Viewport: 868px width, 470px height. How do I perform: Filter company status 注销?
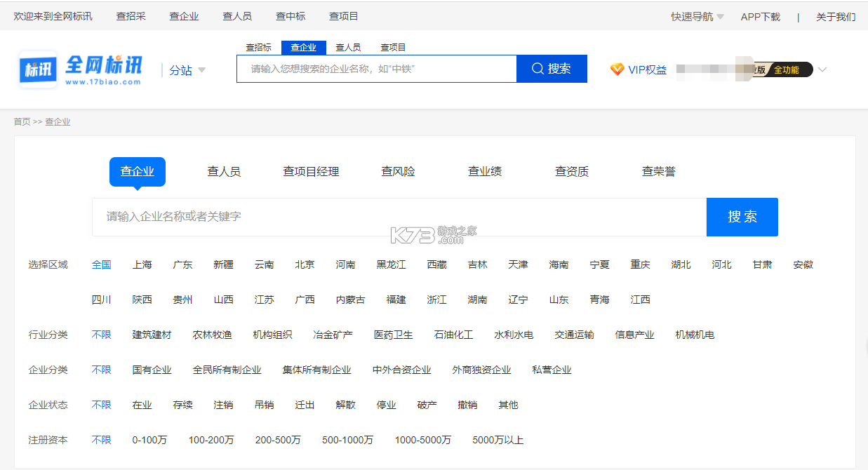224,405
